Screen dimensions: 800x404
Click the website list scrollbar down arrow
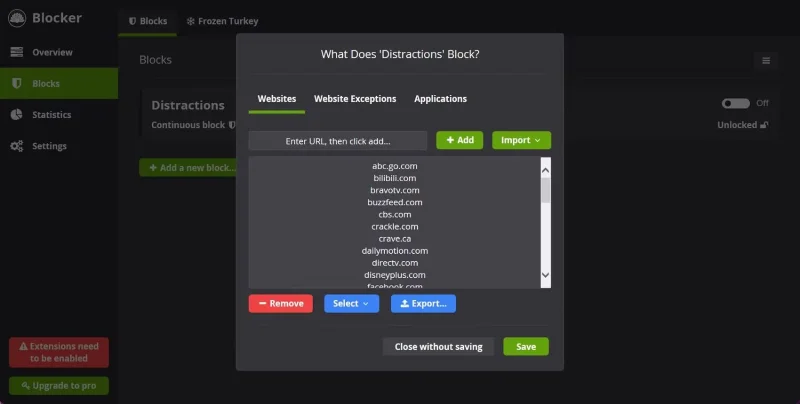click(545, 275)
